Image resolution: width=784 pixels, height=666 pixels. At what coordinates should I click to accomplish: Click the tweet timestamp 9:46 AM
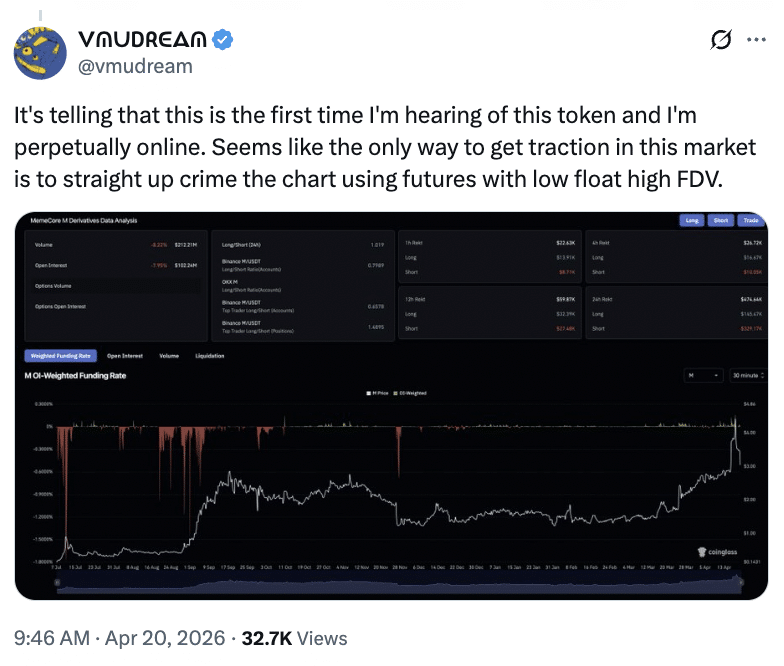pyautogui.click(x=50, y=637)
